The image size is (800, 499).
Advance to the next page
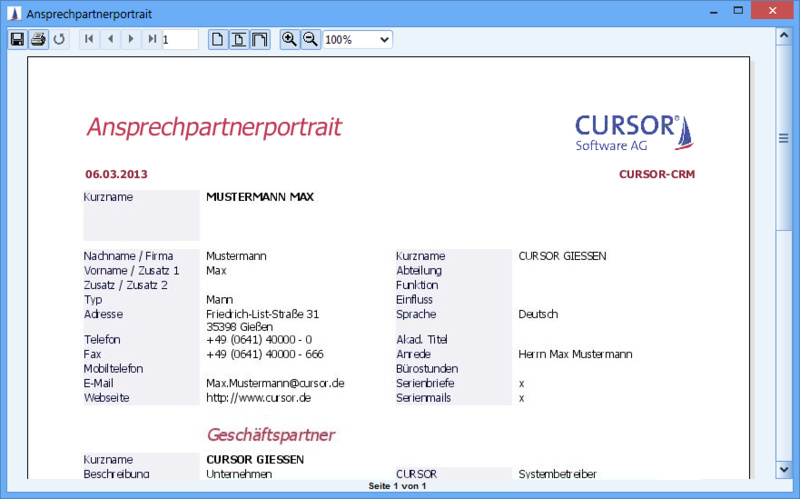point(131,40)
